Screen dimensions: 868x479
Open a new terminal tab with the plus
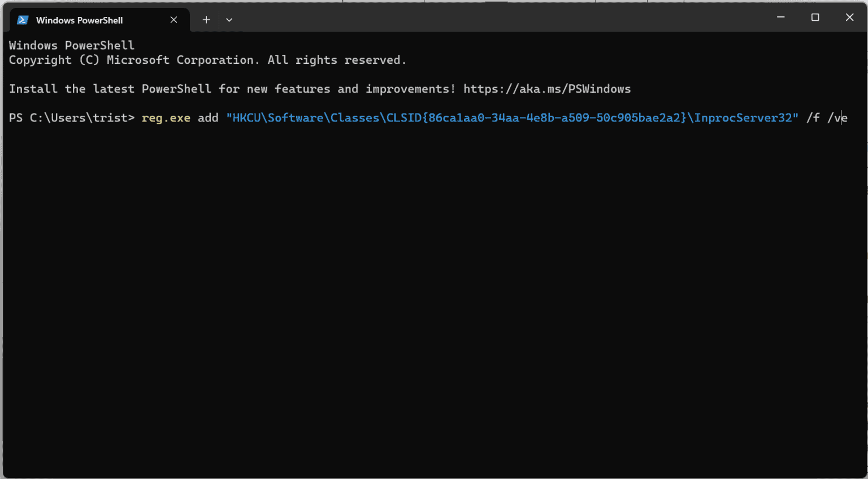206,19
